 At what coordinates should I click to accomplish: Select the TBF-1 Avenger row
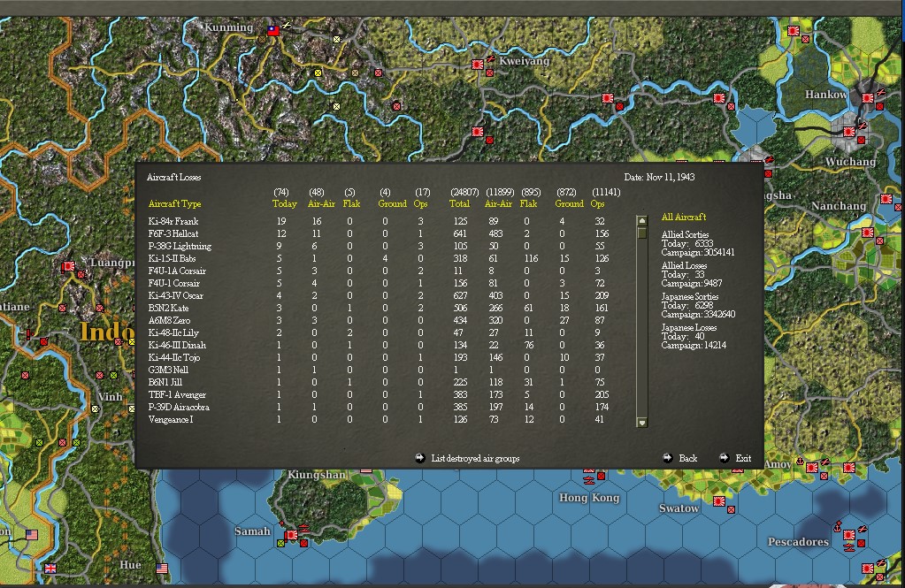click(x=378, y=394)
